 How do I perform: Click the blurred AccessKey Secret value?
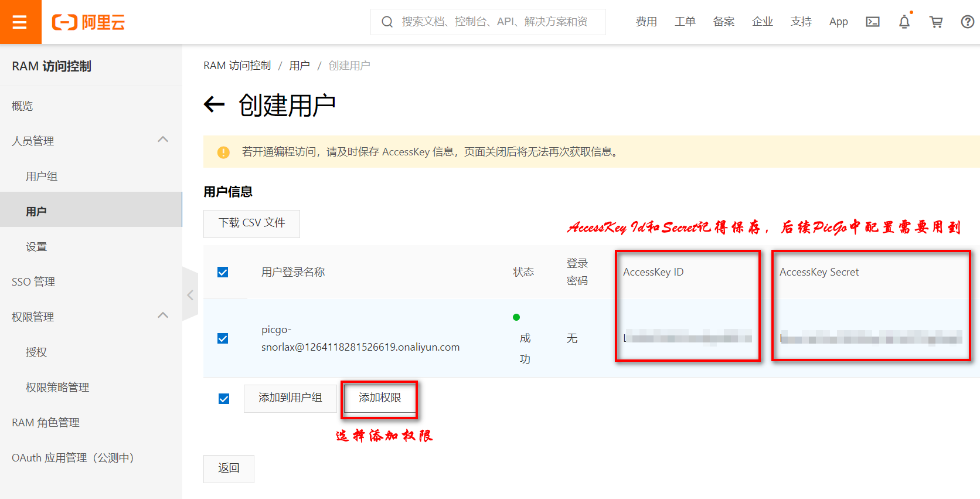(871, 338)
